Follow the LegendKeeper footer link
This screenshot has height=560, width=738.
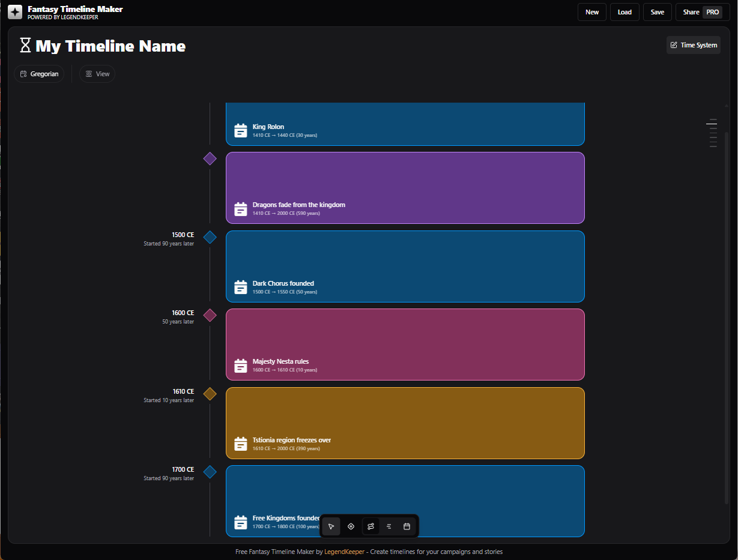coord(345,551)
